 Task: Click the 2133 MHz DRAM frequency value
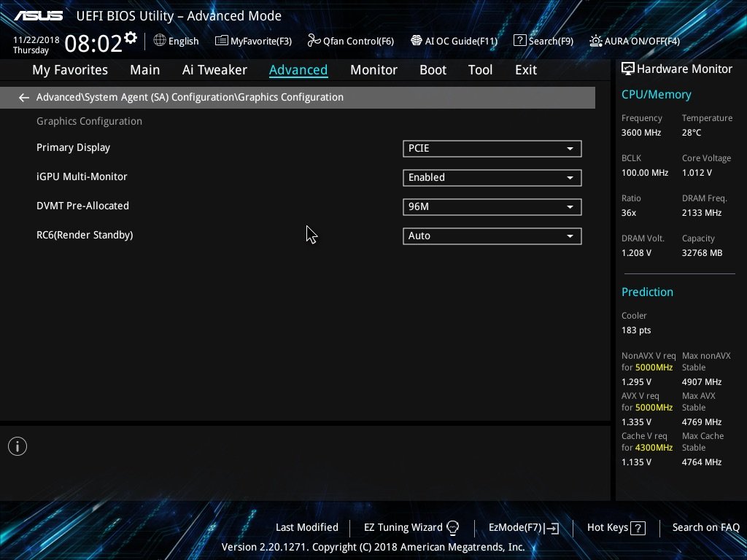(x=701, y=214)
